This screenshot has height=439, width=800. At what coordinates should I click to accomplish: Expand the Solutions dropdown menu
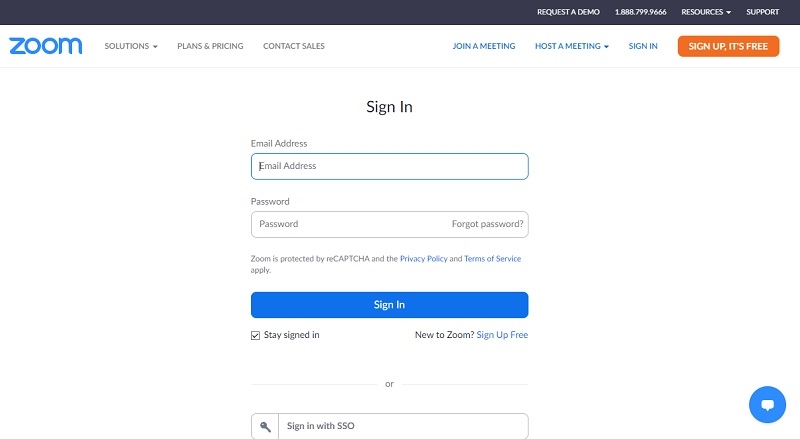click(131, 46)
